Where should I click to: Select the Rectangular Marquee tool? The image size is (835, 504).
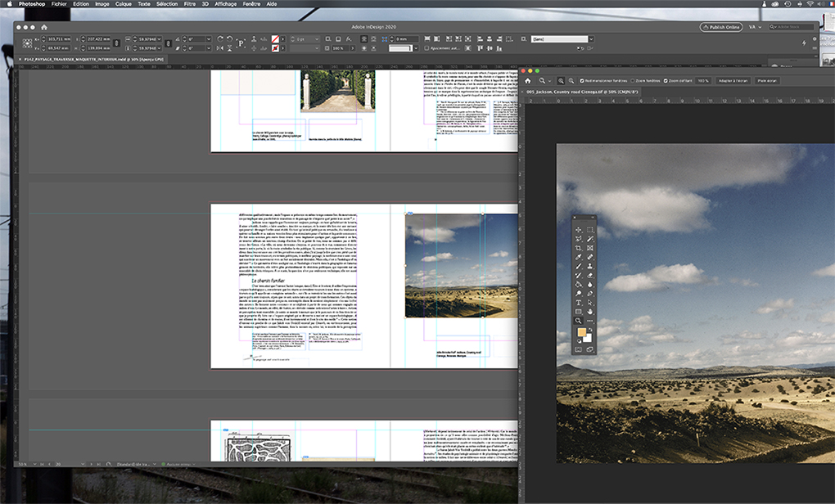tap(590, 230)
